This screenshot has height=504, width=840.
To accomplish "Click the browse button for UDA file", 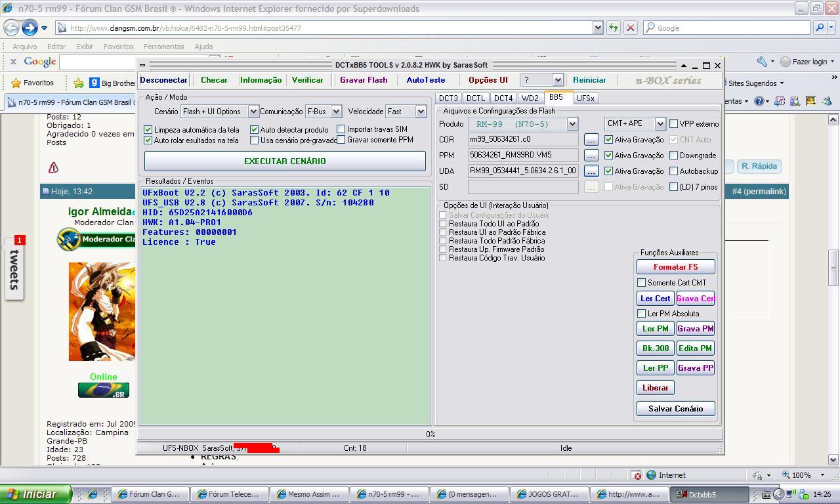I will (x=591, y=171).
